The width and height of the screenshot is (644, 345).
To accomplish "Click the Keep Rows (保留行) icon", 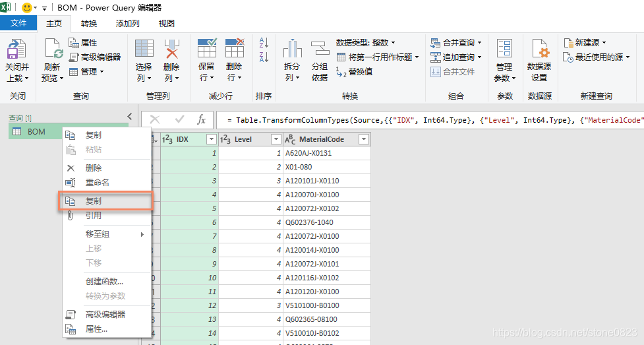I will click(x=206, y=48).
